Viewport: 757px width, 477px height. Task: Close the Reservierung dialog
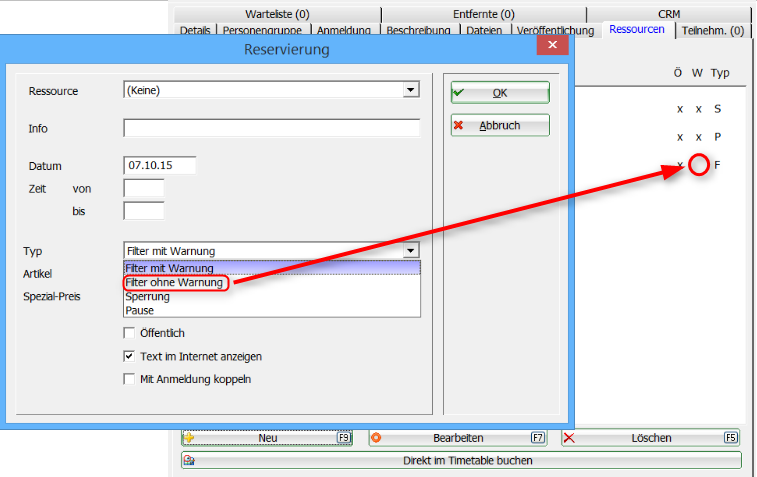point(552,45)
